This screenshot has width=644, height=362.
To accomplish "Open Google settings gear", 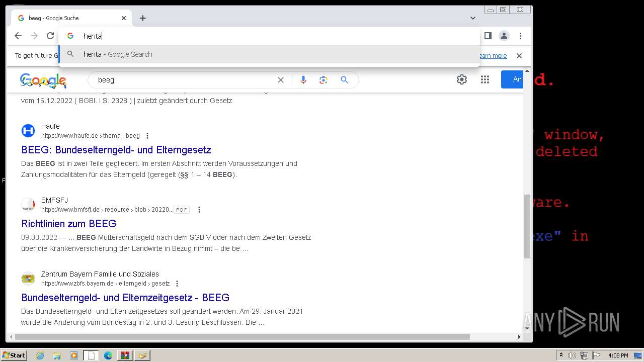I will 462,79.
